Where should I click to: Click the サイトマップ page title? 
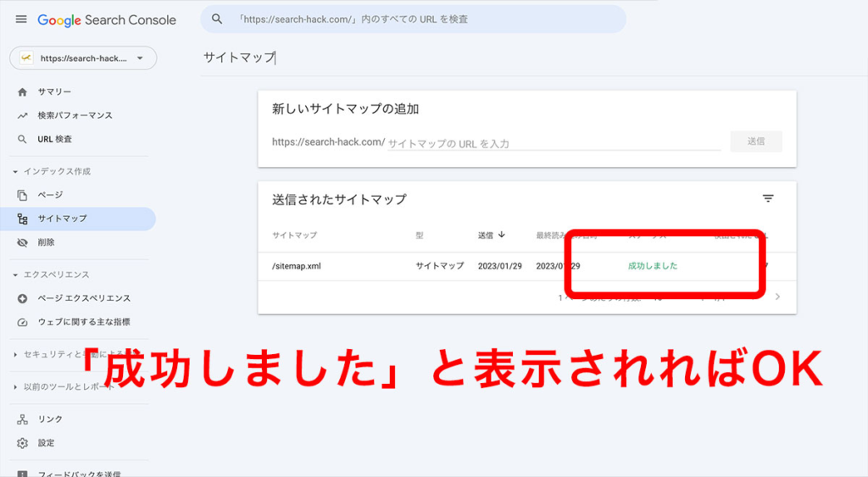point(239,58)
